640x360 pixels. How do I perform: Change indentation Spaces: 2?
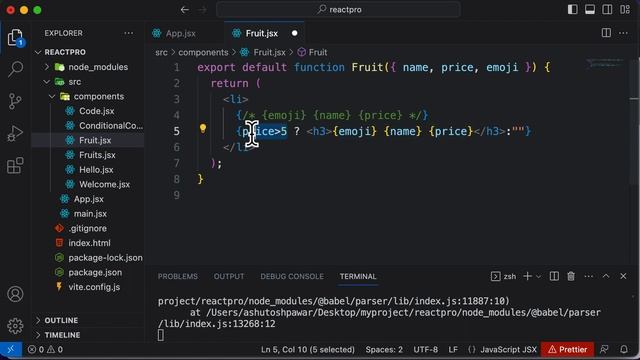tap(384, 349)
